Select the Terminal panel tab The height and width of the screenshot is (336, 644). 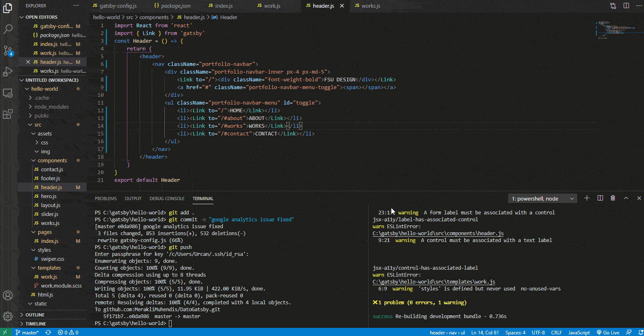pyautogui.click(x=203, y=199)
